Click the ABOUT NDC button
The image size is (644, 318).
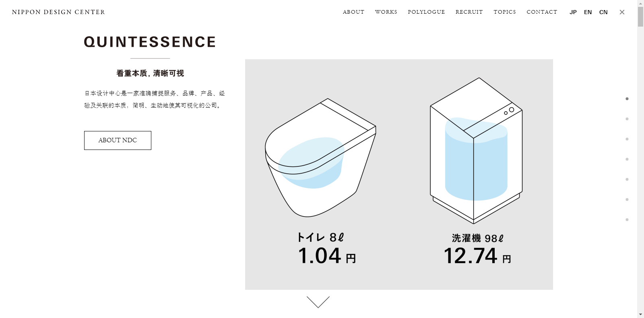[x=118, y=140]
